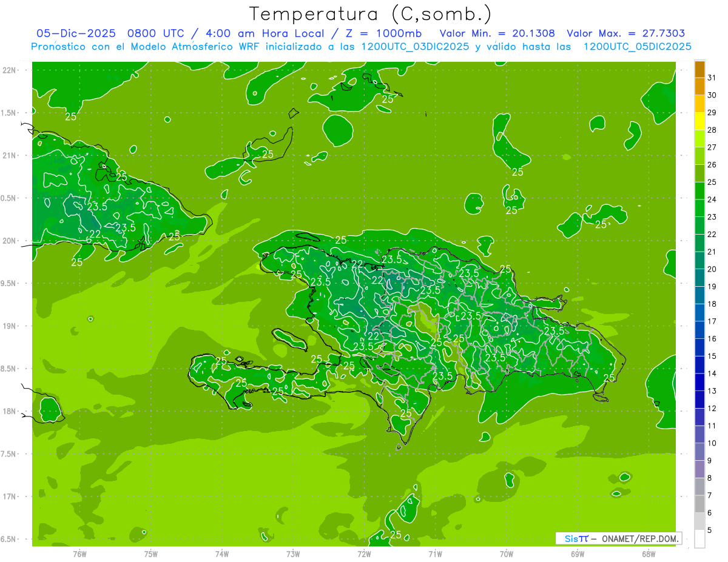Click the '05-Dic-2025' date text
728x562 pixels.
tap(76, 33)
